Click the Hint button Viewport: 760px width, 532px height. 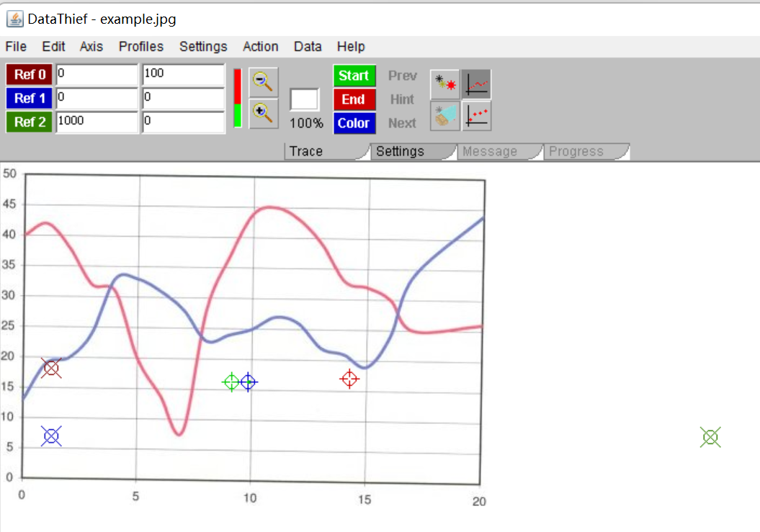pyautogui.click(x=402, y=99)
